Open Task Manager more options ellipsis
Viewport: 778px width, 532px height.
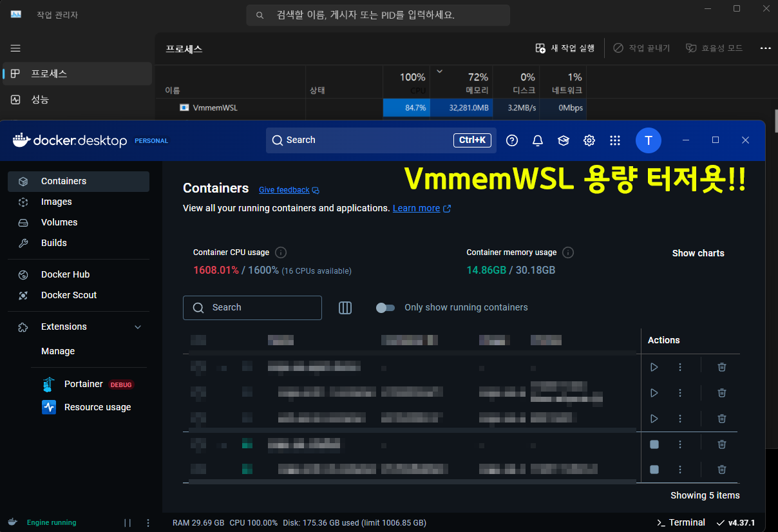coord(765,48)
